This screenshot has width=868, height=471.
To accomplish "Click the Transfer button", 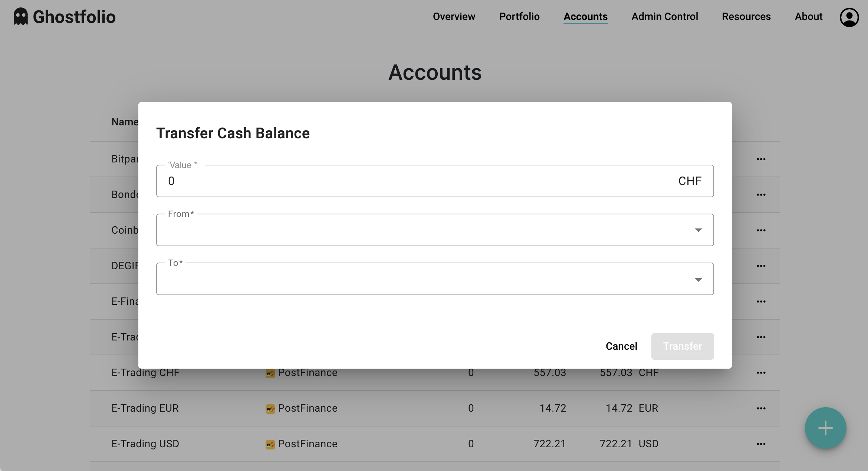I will [682, 346].
